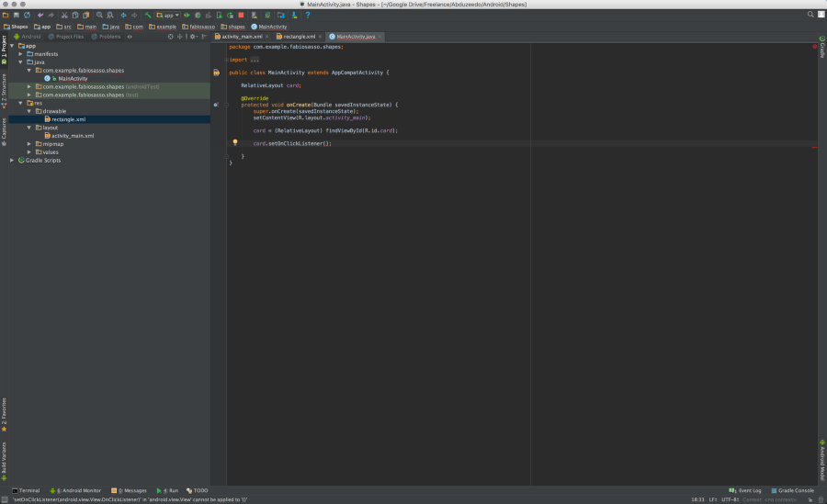Click the Back navigation arrow
The image size is (827, 504).
click(123, 16)
